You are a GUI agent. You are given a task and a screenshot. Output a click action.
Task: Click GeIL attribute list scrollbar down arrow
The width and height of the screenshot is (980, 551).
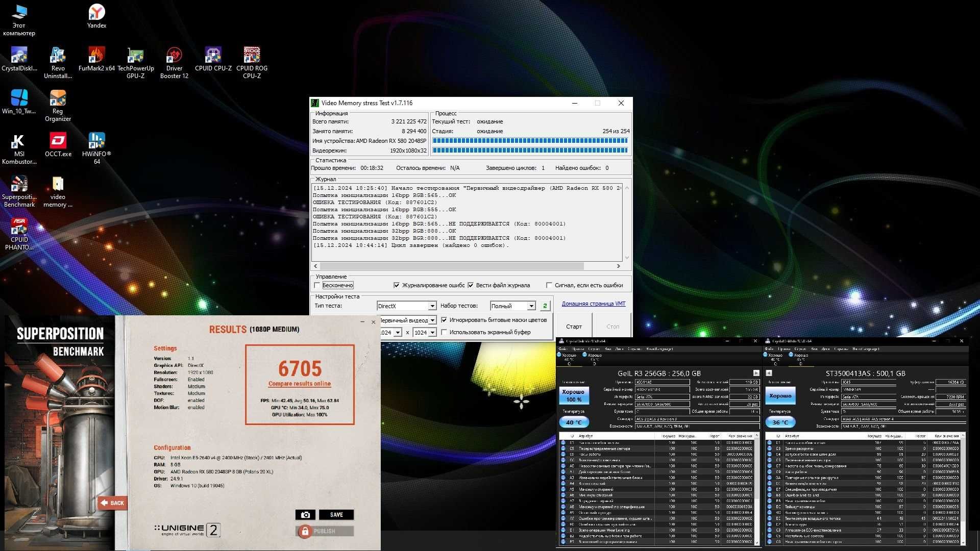click(756, 542)
